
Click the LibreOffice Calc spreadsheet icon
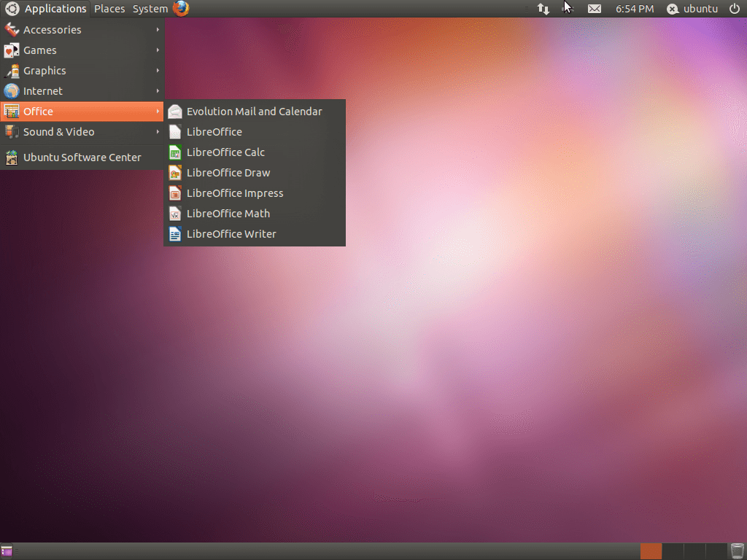tap(175, 152)
